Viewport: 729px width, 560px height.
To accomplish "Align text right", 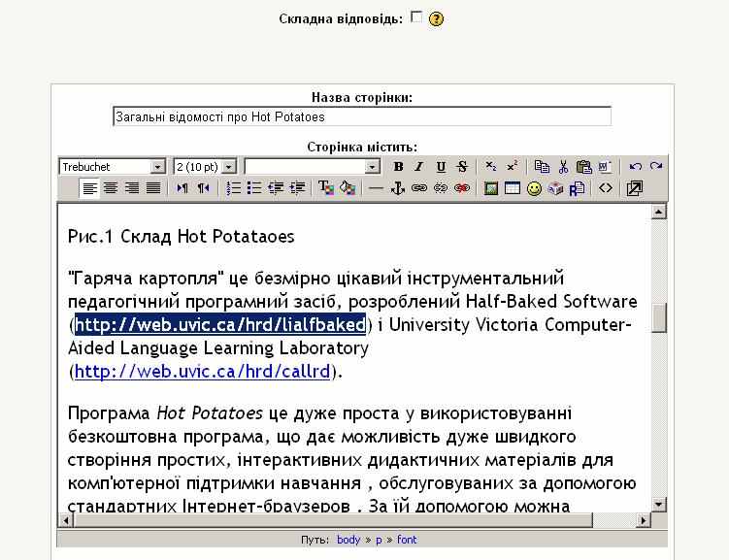I will pos(132,188).
